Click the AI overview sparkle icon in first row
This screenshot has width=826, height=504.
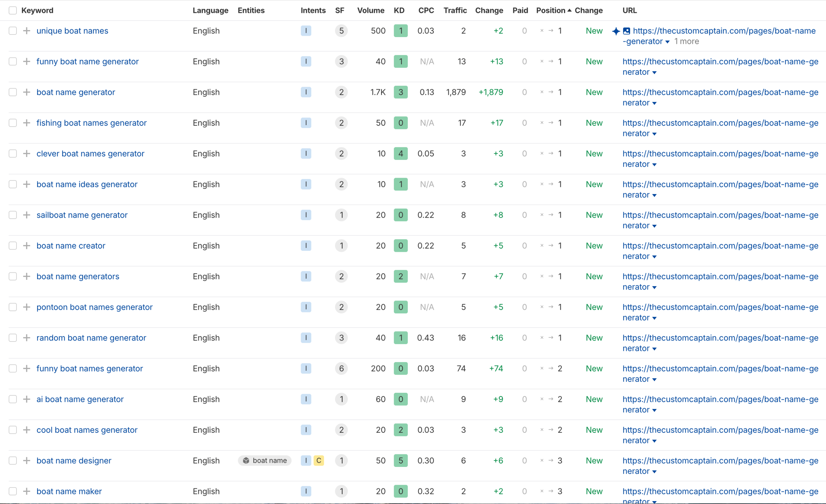point(616,31)
